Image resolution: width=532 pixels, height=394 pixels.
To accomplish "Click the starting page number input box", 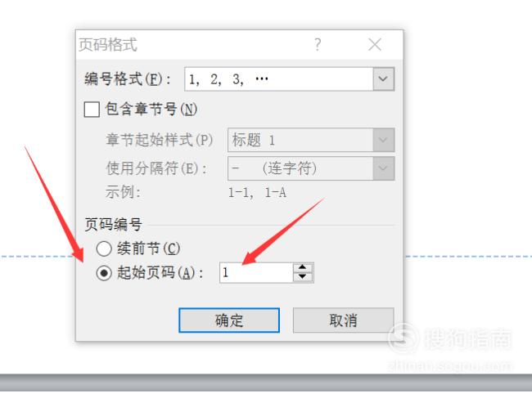I will click(x=256, y=273).
